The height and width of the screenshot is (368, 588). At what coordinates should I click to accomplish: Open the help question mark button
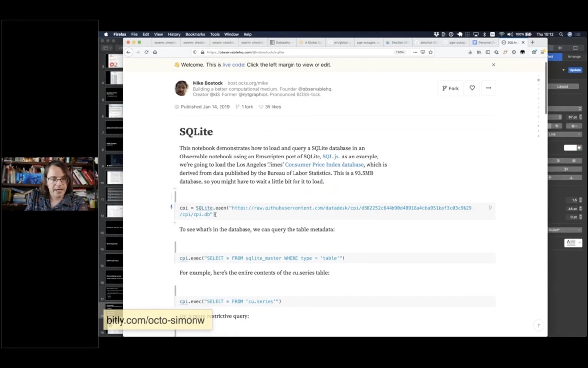(538, 325)
